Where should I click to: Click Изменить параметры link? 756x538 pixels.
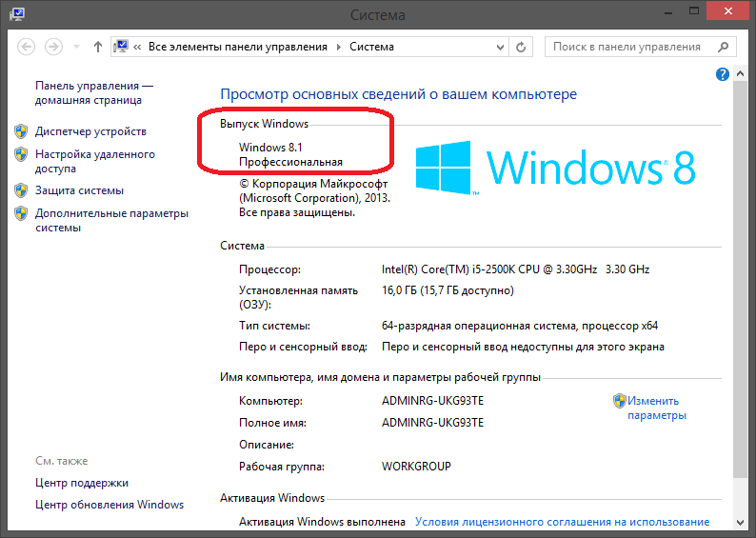(657, 408)
